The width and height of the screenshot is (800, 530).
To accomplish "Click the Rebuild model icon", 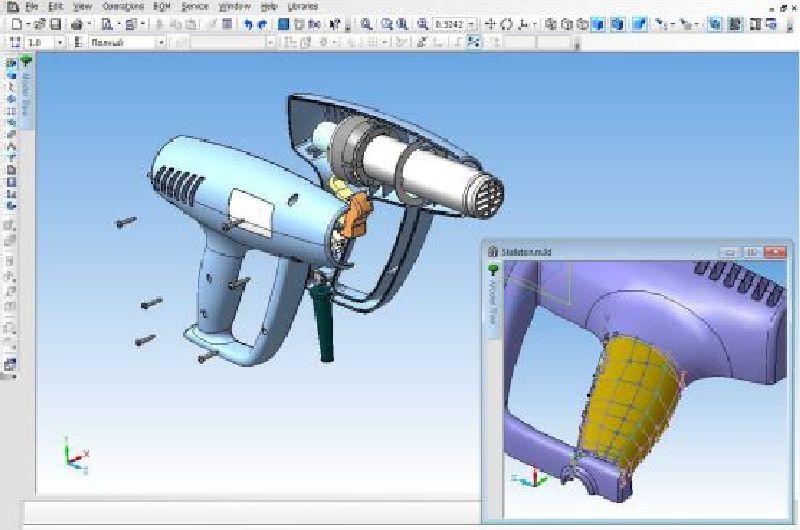I will point(715,24).
